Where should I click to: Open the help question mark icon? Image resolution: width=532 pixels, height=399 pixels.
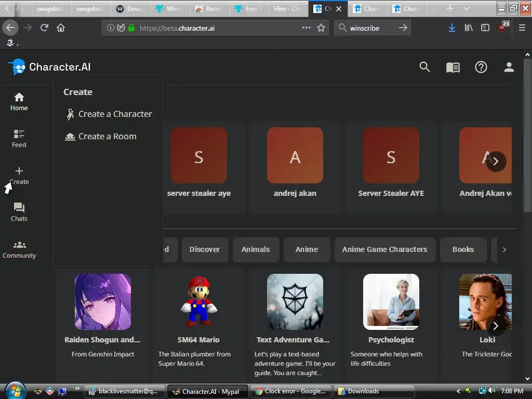481,67
